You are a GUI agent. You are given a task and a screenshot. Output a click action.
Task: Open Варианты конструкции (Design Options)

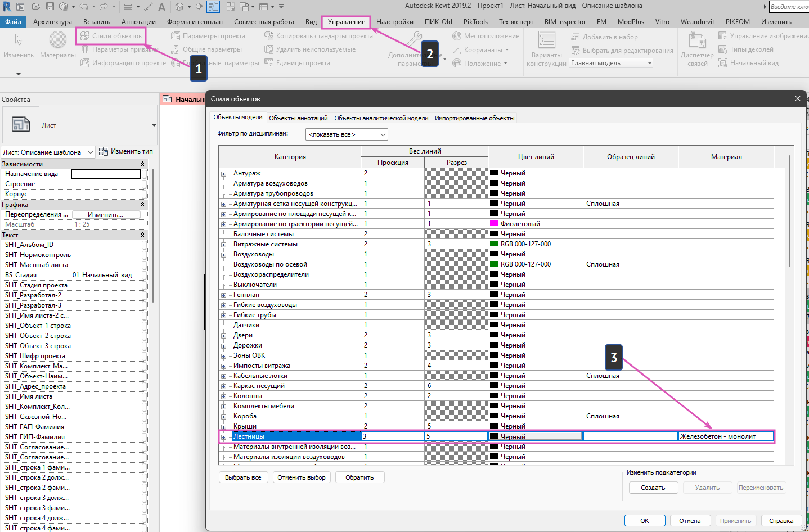pyautogui.click(x=546, y=49)
